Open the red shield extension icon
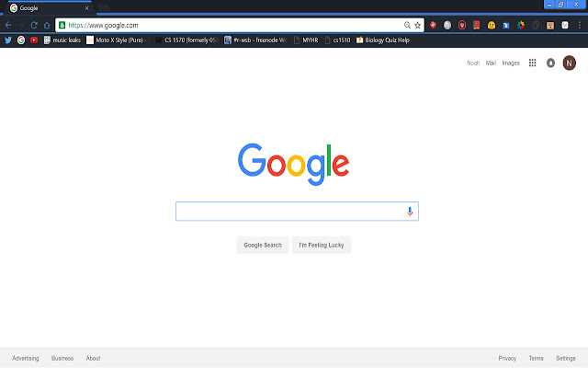Viewport: 588px width, 368px height. pos(462,25)
